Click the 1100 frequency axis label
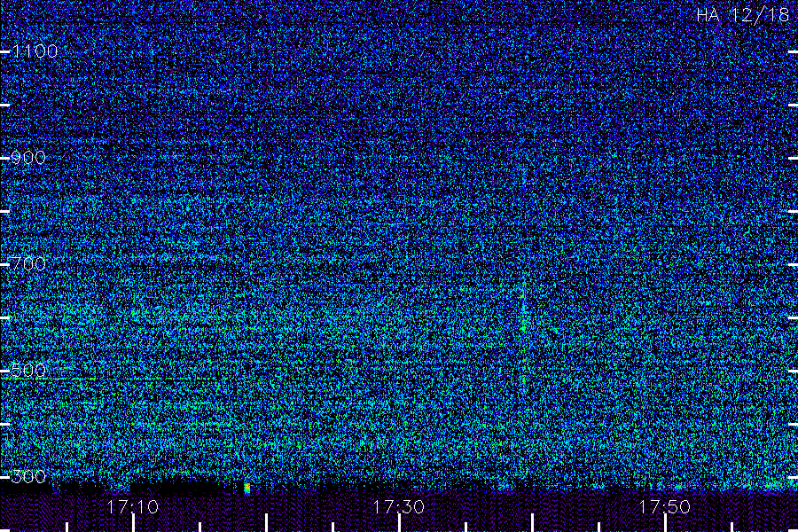Screen dimensions: 798x532 click(35, 51)
